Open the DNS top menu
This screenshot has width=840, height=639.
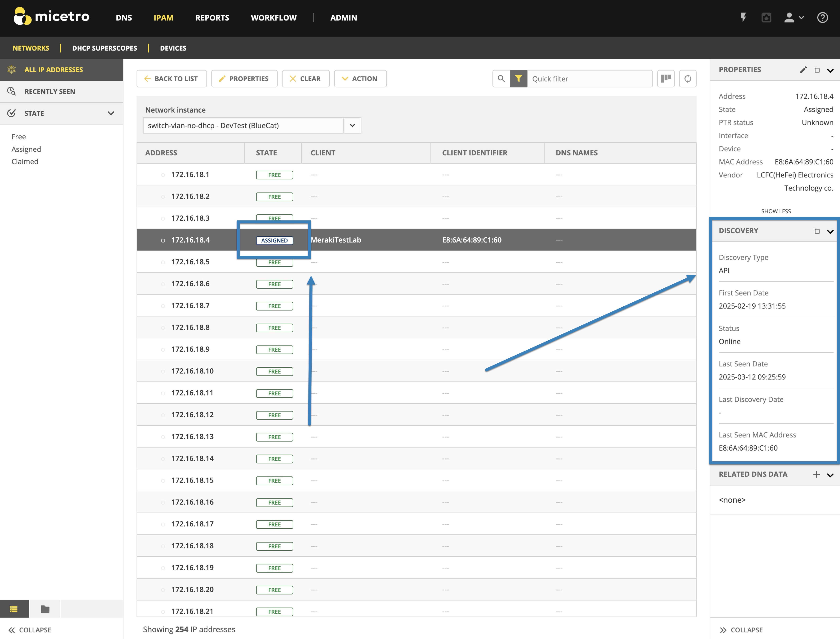click(124, 18)
